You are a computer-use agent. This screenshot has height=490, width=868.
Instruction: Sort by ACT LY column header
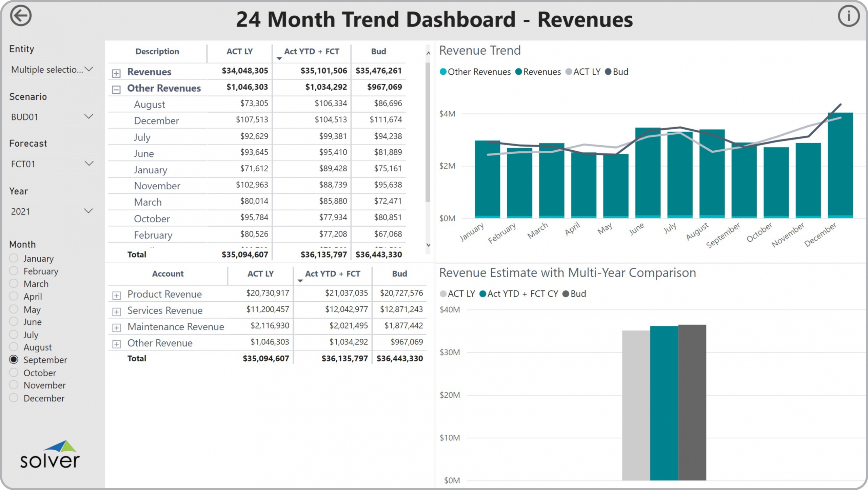[x=239, y=52]
